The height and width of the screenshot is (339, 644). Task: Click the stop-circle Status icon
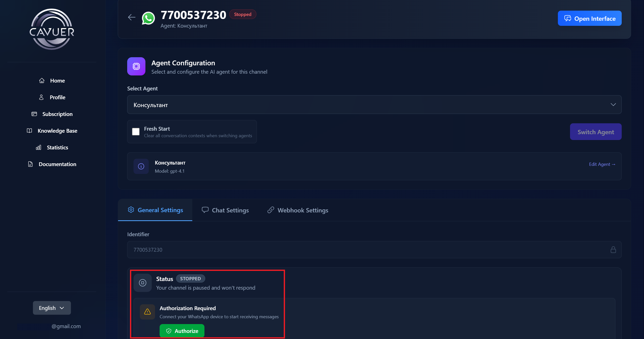tap(143, 283)
